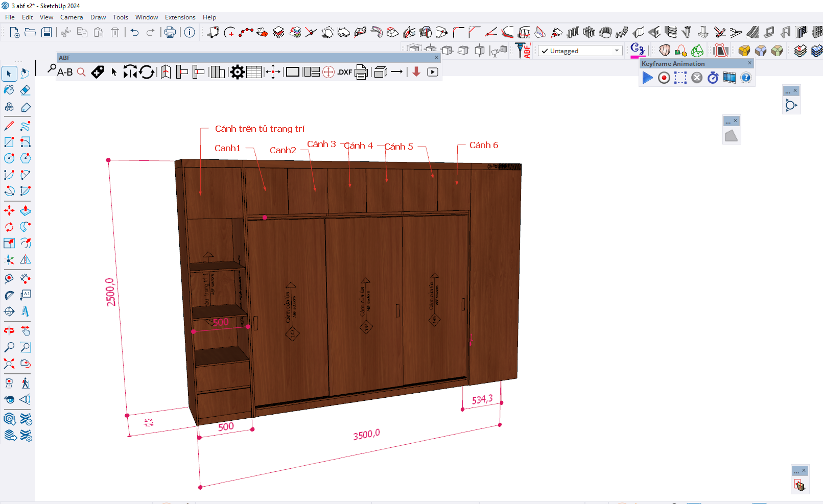Open the Untagged tag dropdown
The width and height of the screenshot is (823, 504).
point(617,51)
